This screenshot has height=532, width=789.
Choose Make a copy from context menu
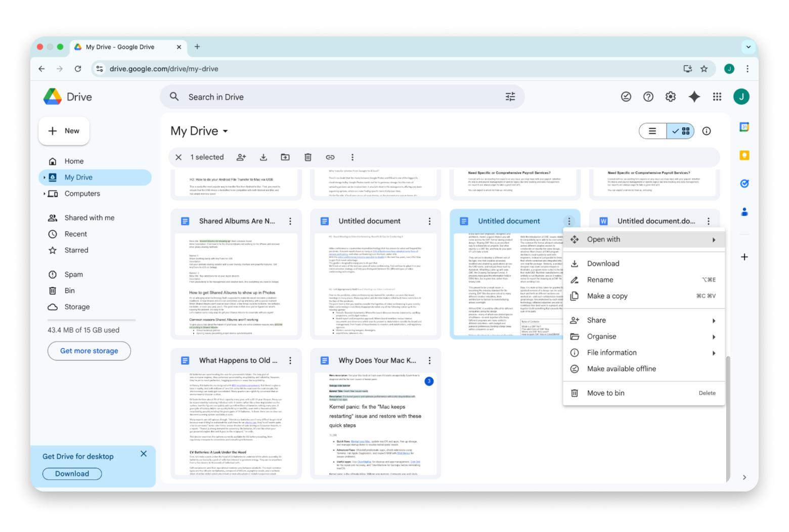[607, 296]
